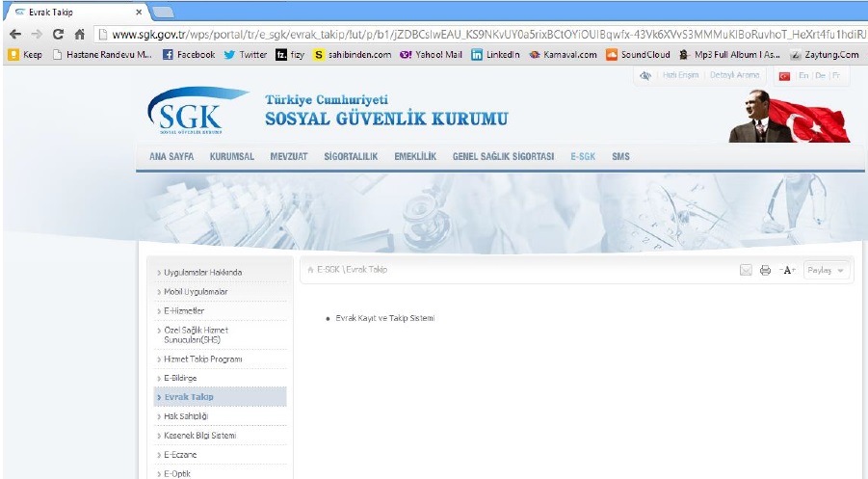
Task: Change font size with the A icon
Action: tap(787, 270)
